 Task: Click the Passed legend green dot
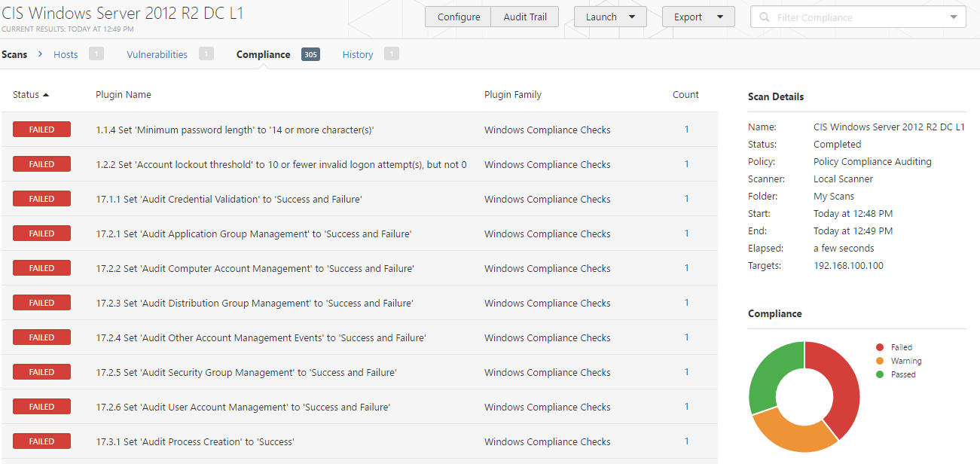(x=880, y=374)
